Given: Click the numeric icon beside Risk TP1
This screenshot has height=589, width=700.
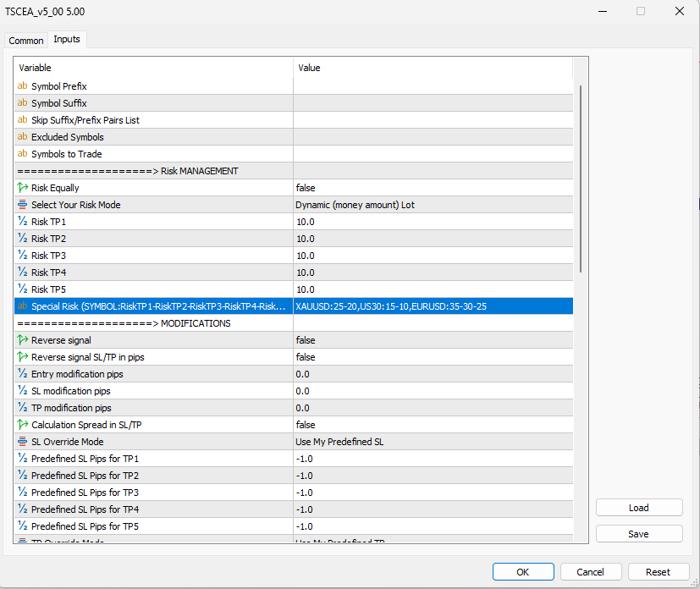Looking at the screenshot, I should [23, 222].
